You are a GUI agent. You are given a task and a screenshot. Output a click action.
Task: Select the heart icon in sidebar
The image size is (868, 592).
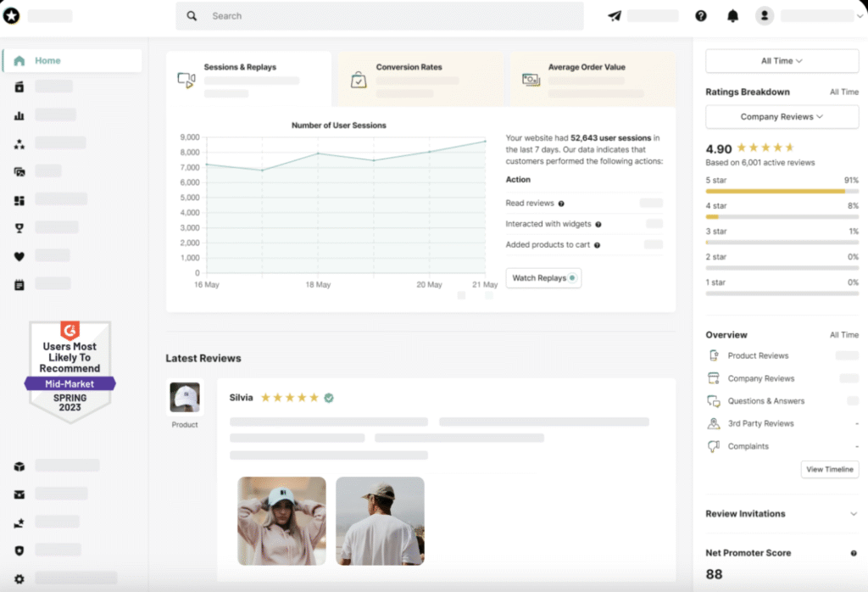(19, 256)
